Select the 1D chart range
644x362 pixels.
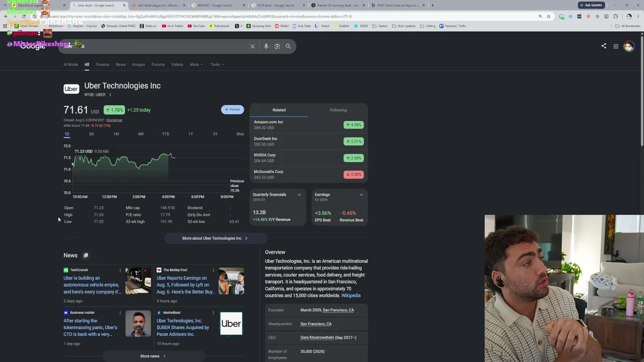click(66, 134)
